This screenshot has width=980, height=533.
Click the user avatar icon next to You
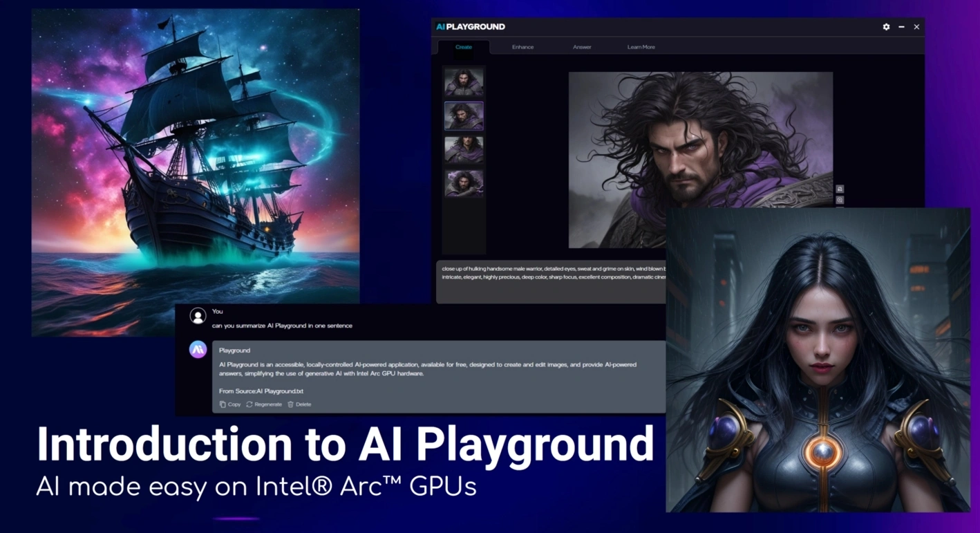click(198, 316)
